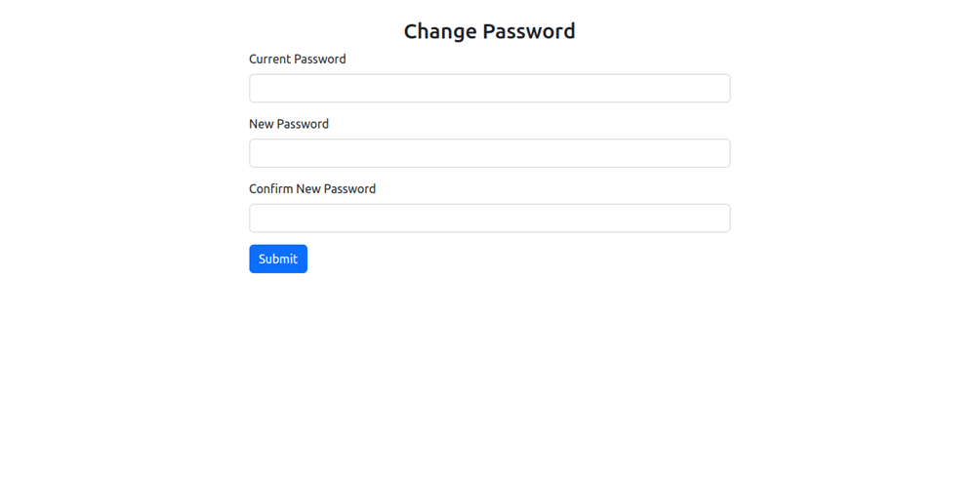Click Submit below the confirm field
The height and width of the screenshot is (480, 980).
tap(278, 260)
